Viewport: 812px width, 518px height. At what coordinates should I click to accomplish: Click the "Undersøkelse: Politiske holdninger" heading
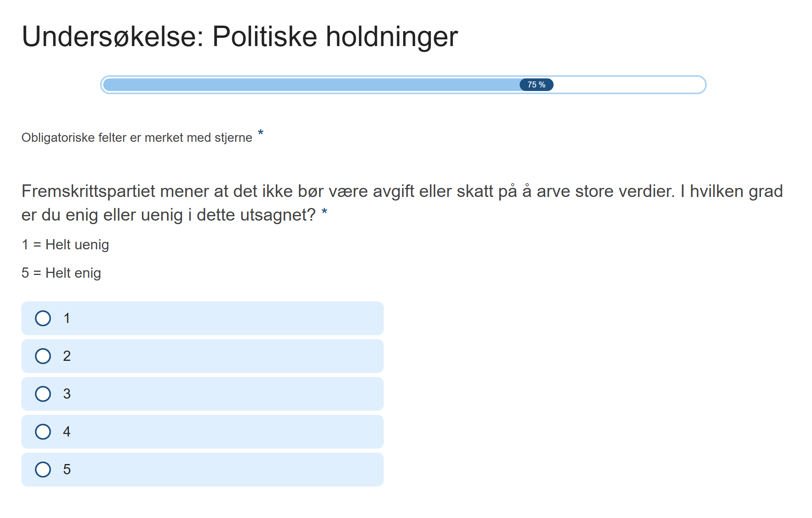[x=240, y=37]
